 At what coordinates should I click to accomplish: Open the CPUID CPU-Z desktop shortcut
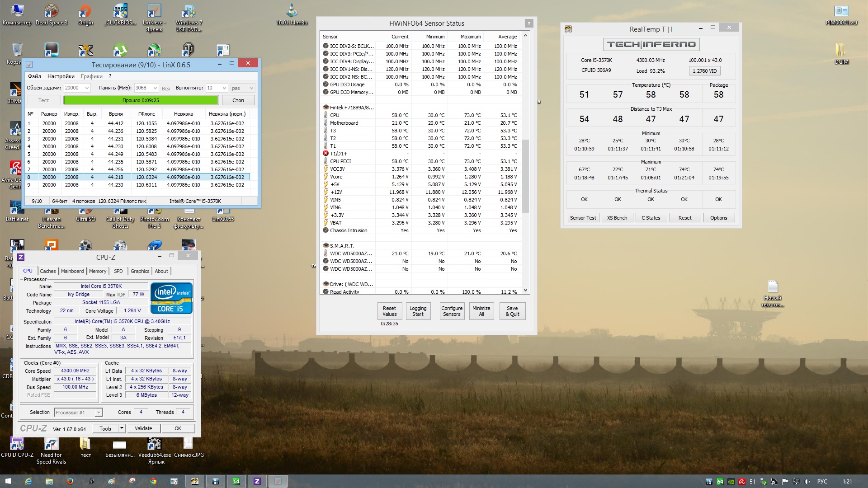[17, 445]
